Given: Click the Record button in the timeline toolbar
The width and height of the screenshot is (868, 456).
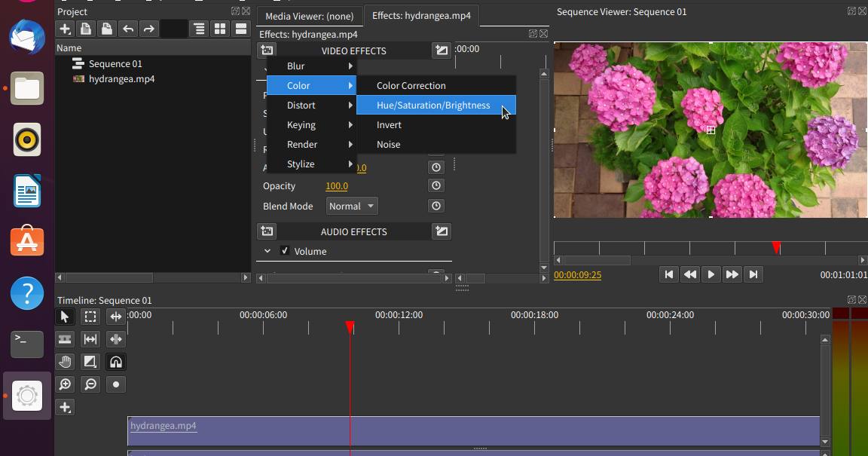Looking at the screenshot, I should 115,384.
